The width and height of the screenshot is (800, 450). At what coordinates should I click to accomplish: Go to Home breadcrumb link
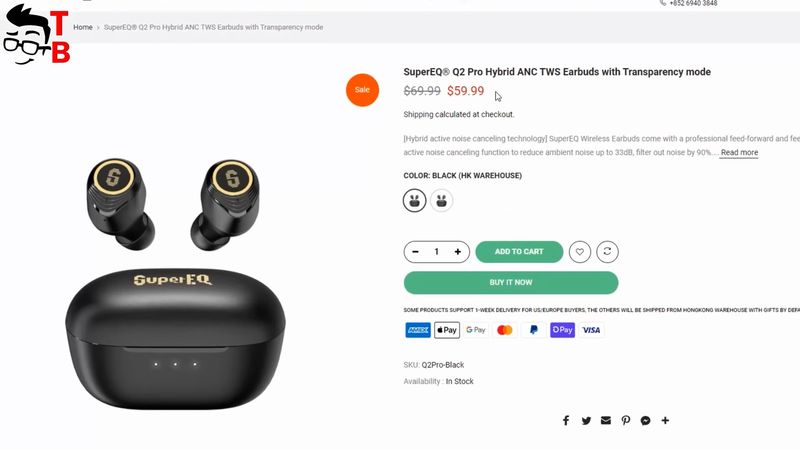[x=83, y=27]
